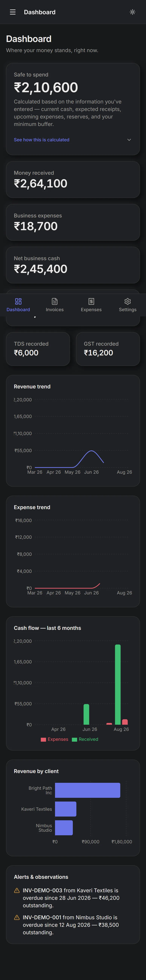Click the warning icon for INV-DEMO-003 alert
Image resolution: width=146 pixels, height=980 pixels.
pyautogui.click(x=17, y=891)
